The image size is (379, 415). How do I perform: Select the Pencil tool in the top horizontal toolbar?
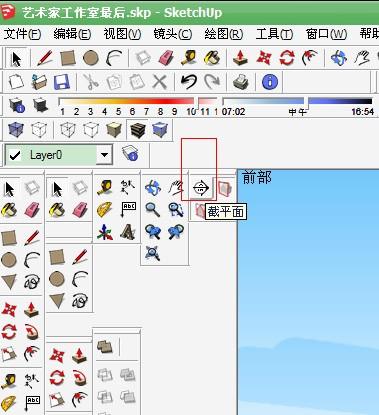coord(45,58)
